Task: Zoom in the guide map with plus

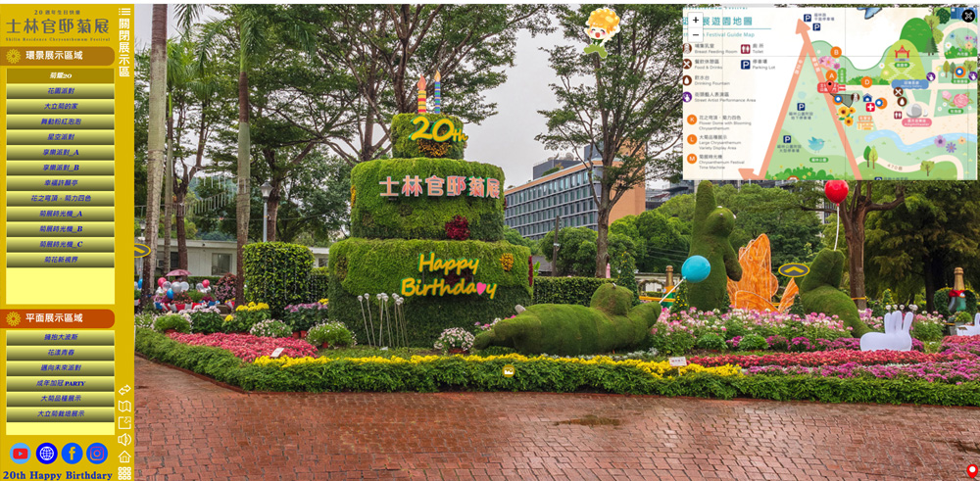Action: 695,20
